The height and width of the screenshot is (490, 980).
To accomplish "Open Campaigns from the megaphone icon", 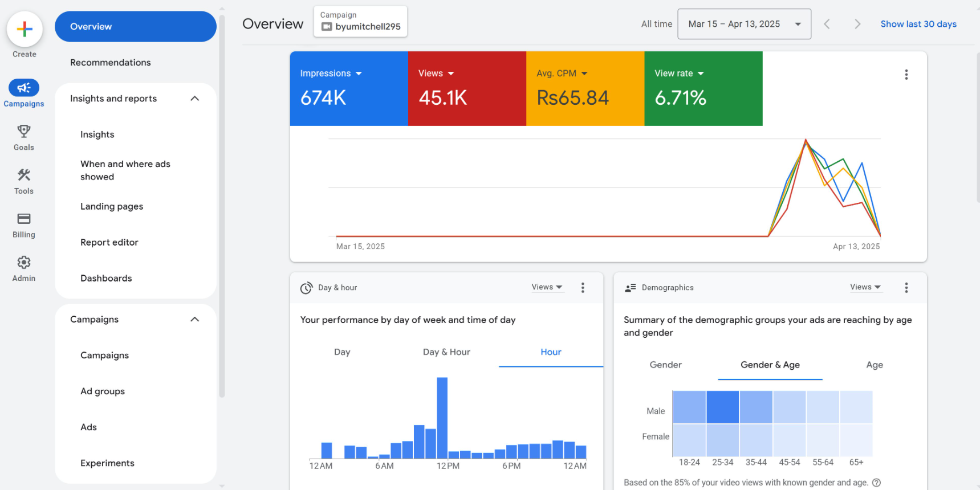I will click(x=24, y=88).
